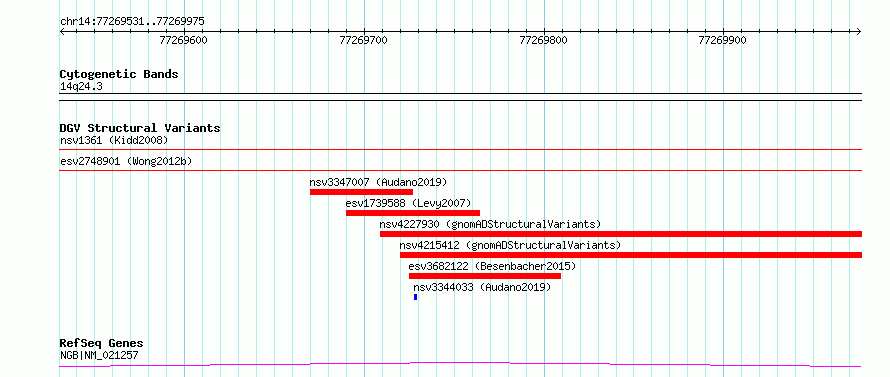This screenshot has height=377, width=890.
Task: Click the esv3682122 (Besenbacher2015) red bar
Action: click(485, 276)
